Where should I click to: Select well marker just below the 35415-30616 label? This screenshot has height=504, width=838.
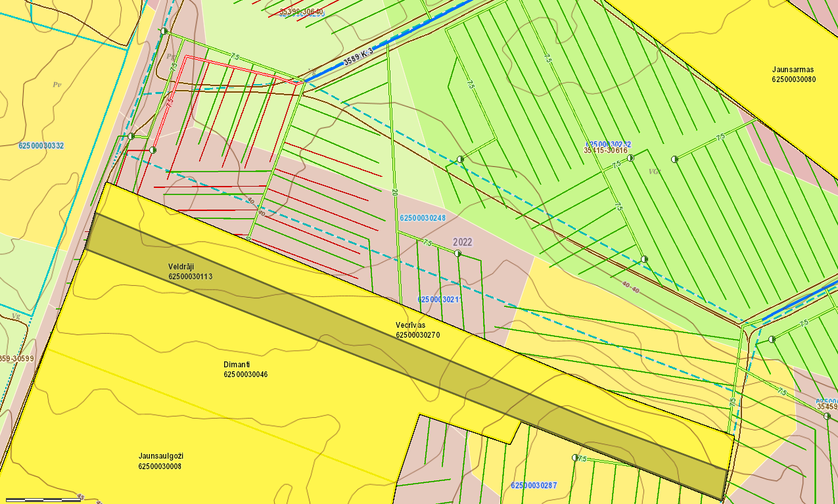coord(630,158)
